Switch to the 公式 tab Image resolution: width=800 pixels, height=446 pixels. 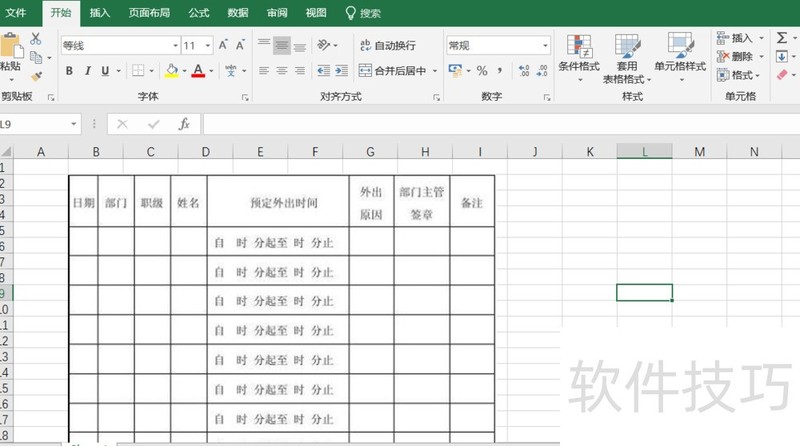[198, 13]
